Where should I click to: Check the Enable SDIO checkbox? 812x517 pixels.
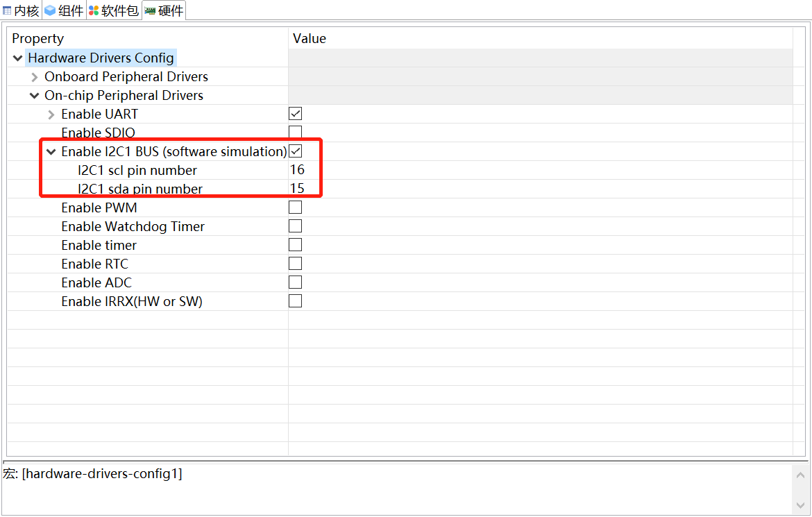[x=295, y=132]
